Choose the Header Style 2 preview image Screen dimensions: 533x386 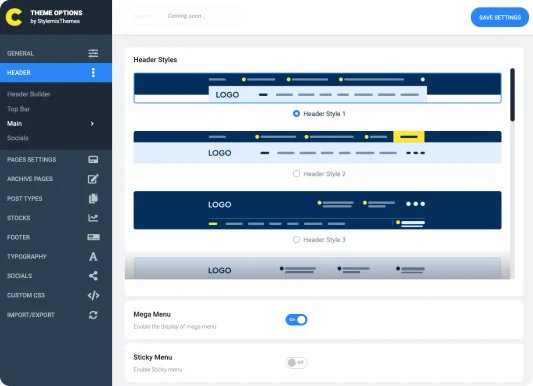(x=317, y=147)
